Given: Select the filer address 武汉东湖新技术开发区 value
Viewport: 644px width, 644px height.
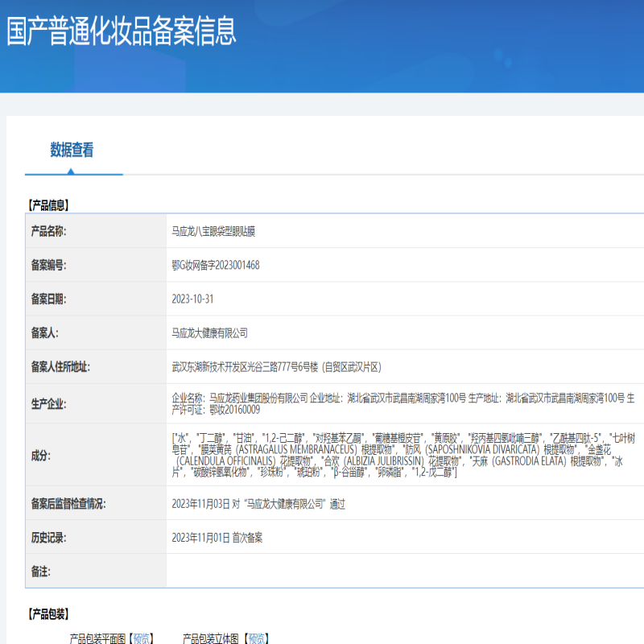Looking at the screenshot, I should click(x=276, y=367).
